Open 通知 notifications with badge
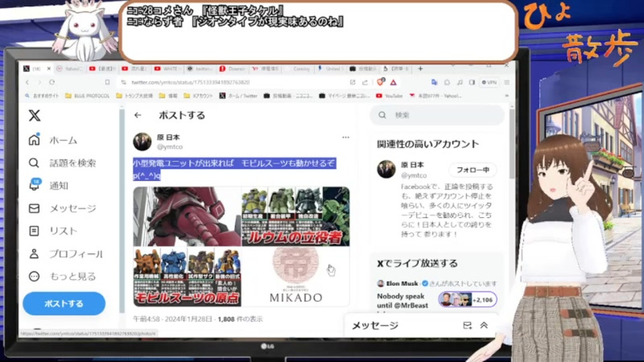Screen dimensions: 644x362 (x=48, y=185)
